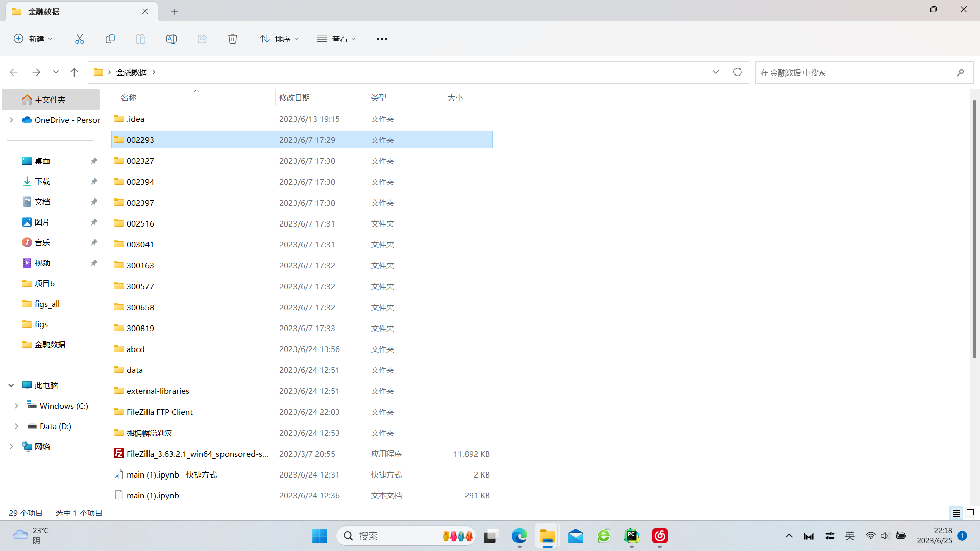Open the 排序 sort dropdown
The image size is (980, 551).
pyautogui.click(x=279, y=39)
